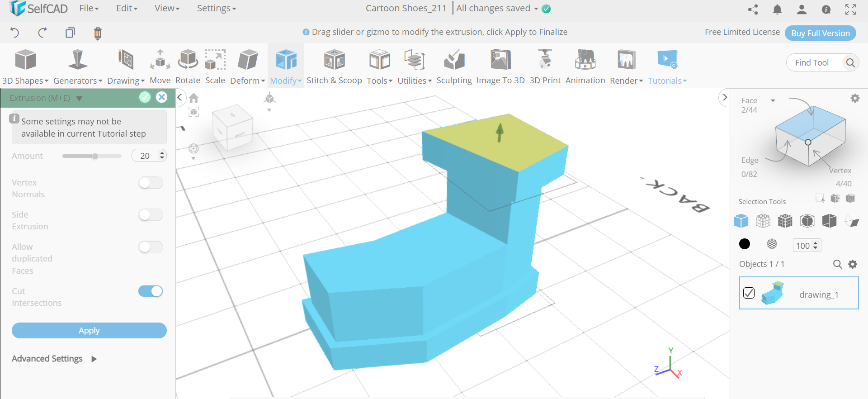Adjust the Amount slider

[92, 156]
